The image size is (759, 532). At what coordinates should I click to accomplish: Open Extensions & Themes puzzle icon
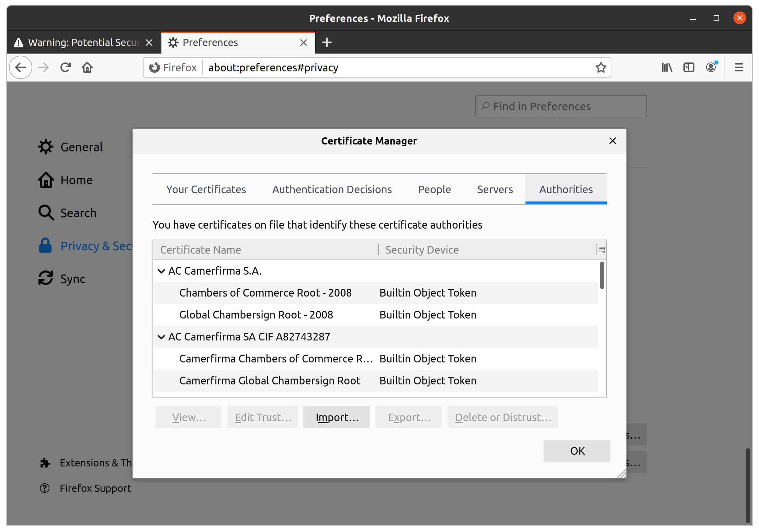tap(45, 463)
